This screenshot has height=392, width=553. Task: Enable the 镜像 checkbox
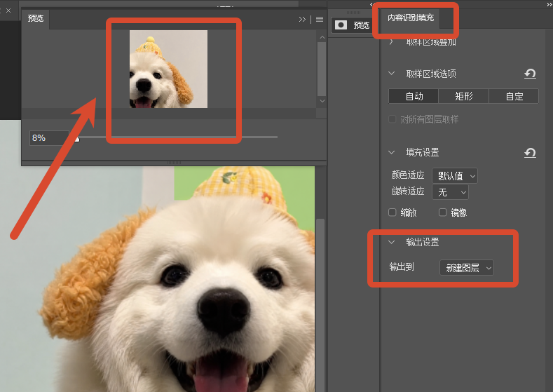click(x=443, y=212)
